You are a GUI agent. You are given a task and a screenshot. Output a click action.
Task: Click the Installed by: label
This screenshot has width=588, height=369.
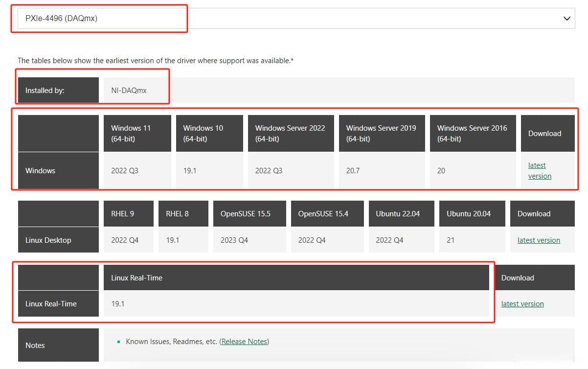(x=58, y=90)
